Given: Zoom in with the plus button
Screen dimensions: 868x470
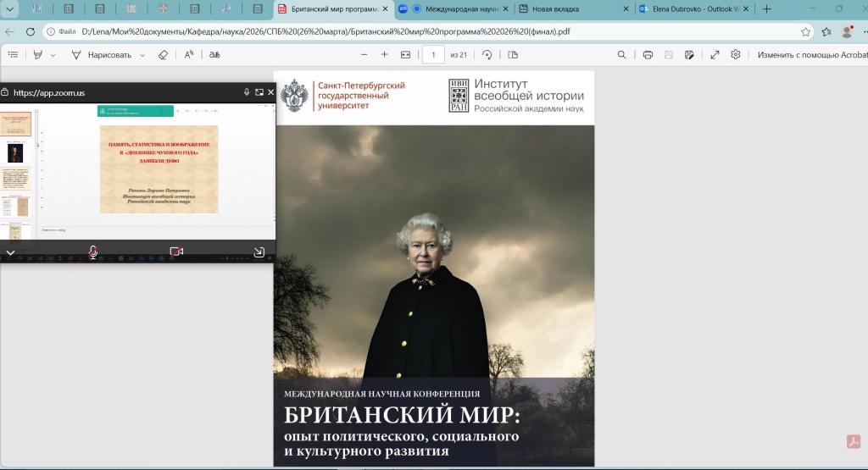Looking at the screenshot, I should [x=384, y=54].
